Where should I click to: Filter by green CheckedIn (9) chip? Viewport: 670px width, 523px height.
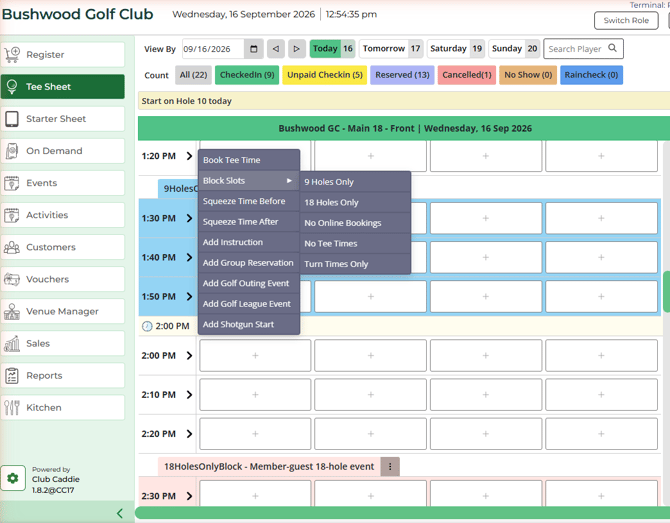pos(247,75)
